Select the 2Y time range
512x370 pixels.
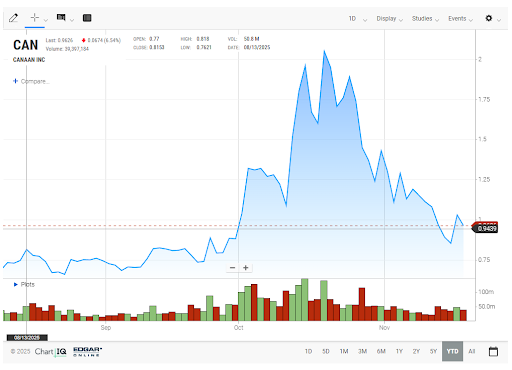coord(416,351)
